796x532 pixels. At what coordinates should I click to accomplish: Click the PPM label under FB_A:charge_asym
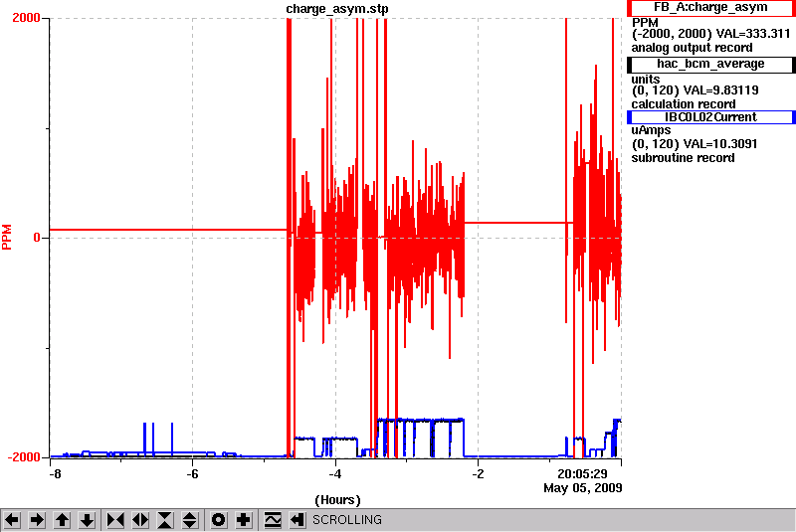(645, 23)
